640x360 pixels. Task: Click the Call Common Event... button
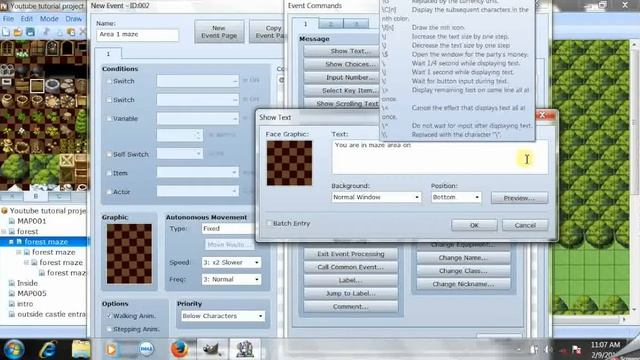(x=351, y=267)
